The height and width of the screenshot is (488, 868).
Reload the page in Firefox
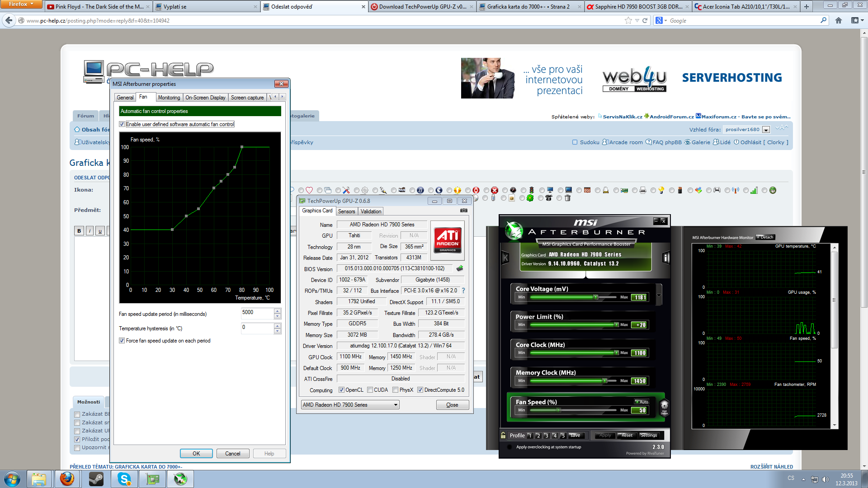tap(645, 20)
